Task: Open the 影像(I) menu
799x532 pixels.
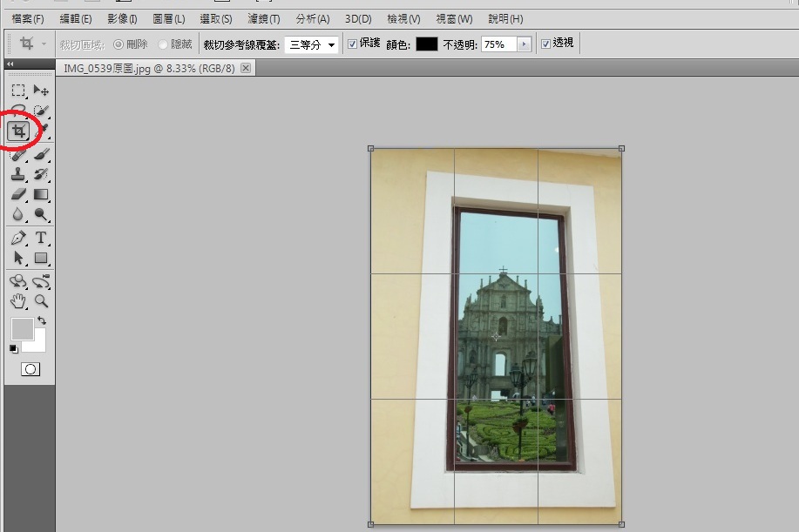Action: tap(122, 19)
